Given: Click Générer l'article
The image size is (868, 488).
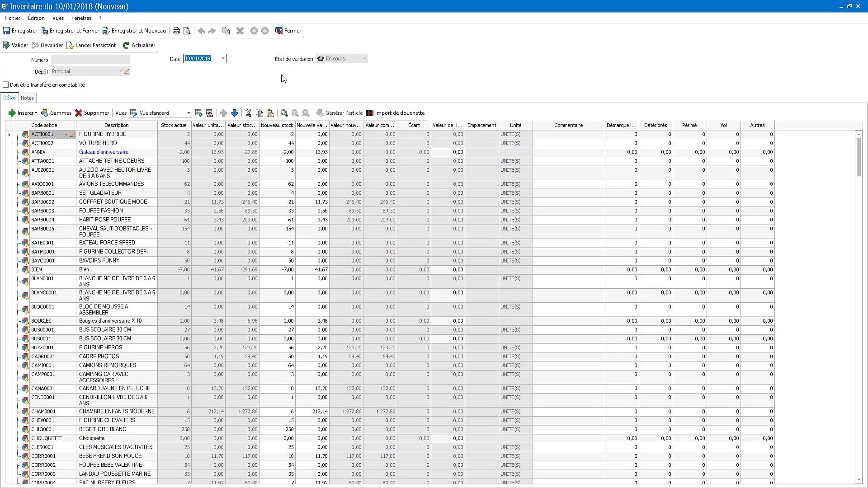Looking at the screenshot, I should (340, 113).
